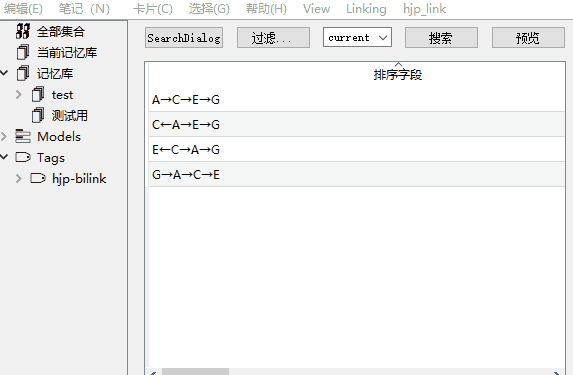Click the test deck icon
573x375 pixels.
[38, 95]
